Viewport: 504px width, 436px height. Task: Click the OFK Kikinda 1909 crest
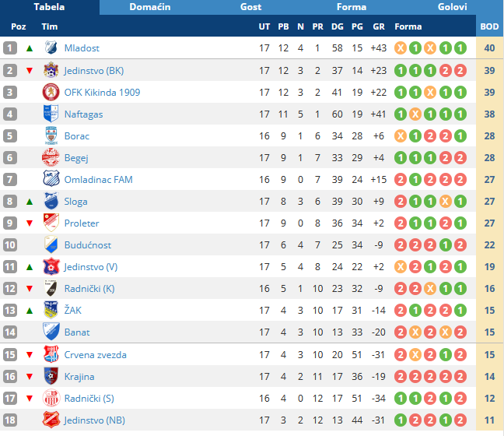(x=51, y=92)
